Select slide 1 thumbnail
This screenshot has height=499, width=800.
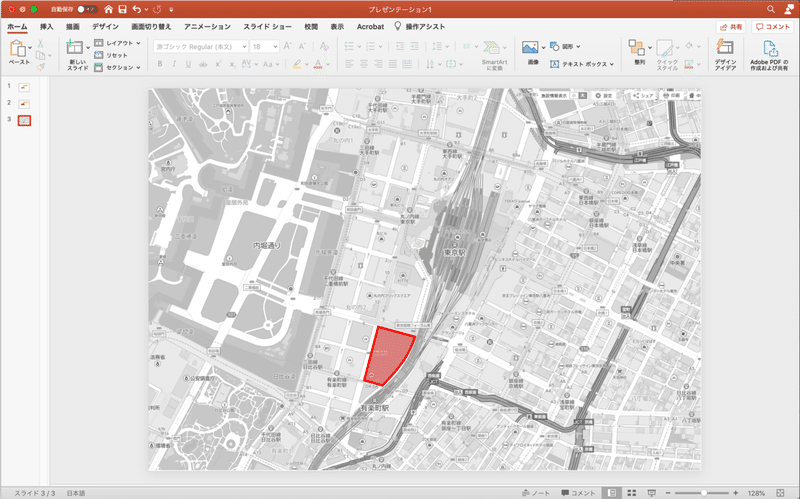click(x=24, y=87)
